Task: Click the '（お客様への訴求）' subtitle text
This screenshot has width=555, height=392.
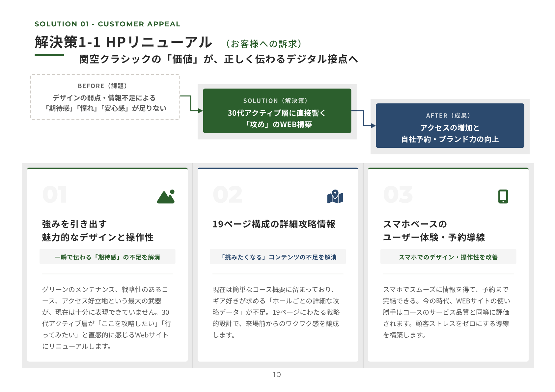Action: tap(264, 44)
